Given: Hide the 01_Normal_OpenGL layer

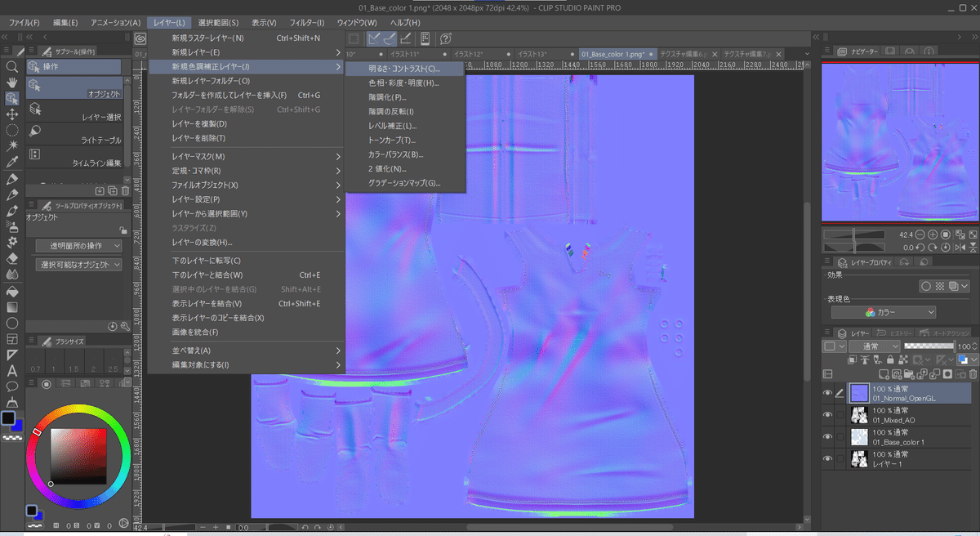Looking at the screenshot, I should click(x=827, y=394).
